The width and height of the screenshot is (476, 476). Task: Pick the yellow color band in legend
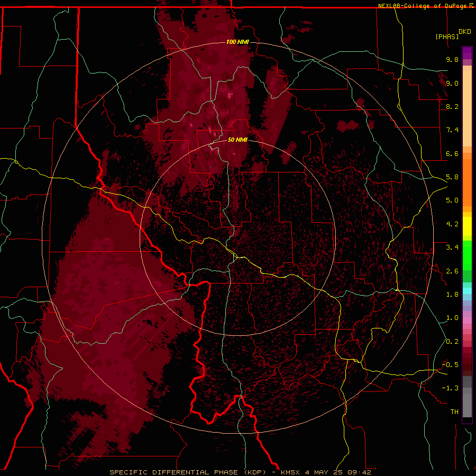467,226
